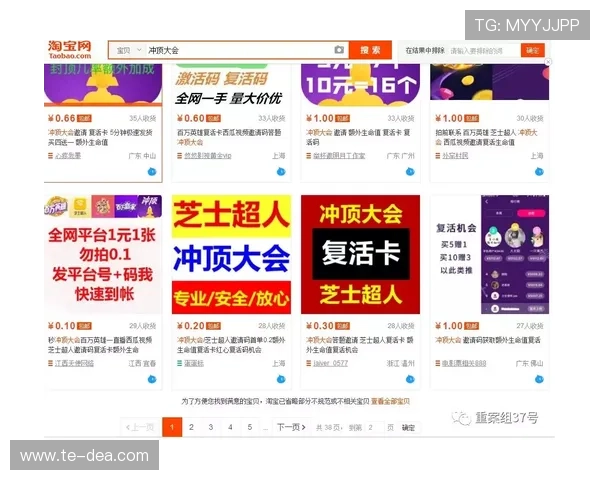The height and width of the screenshot is (480, 600).
Task: Go to page 2 in pagination
Action: [x=191, y=427]
